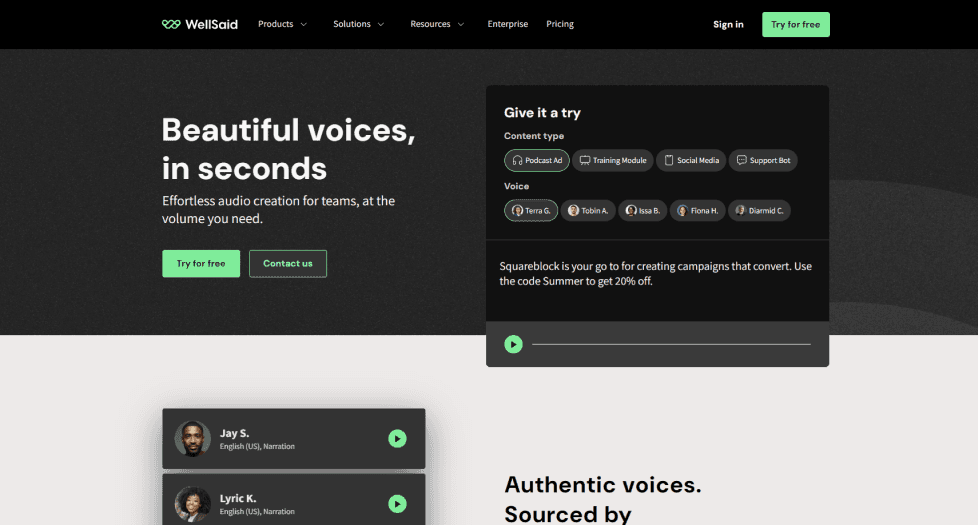Click Tobin A.'s avatar icon

pyautogui.click(x=573, y=211)
